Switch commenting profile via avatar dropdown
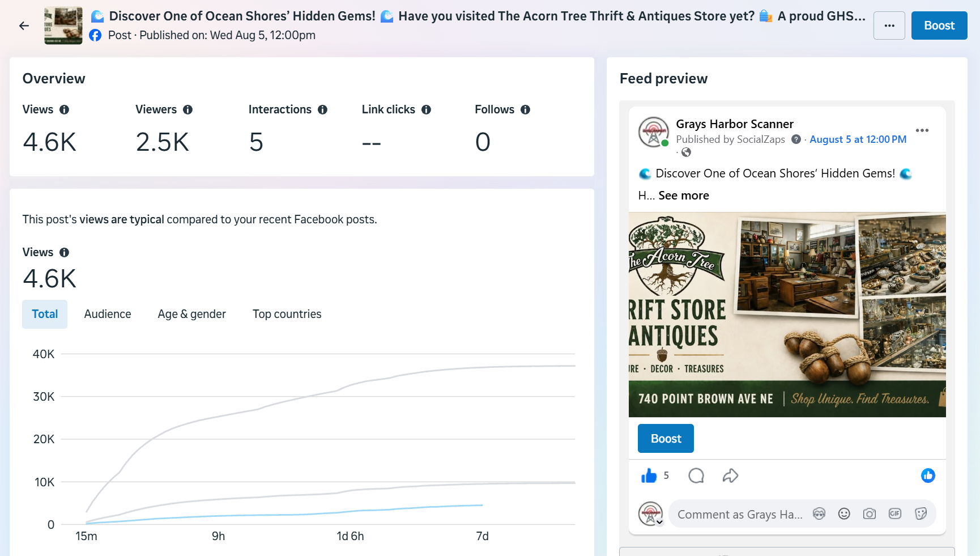Screen dimensions: 980x556 pos(651,514)
